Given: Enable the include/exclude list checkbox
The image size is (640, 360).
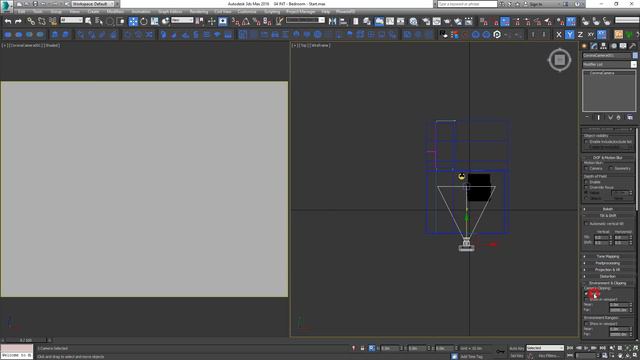Looking at the screenshot, I should point(587,142).
